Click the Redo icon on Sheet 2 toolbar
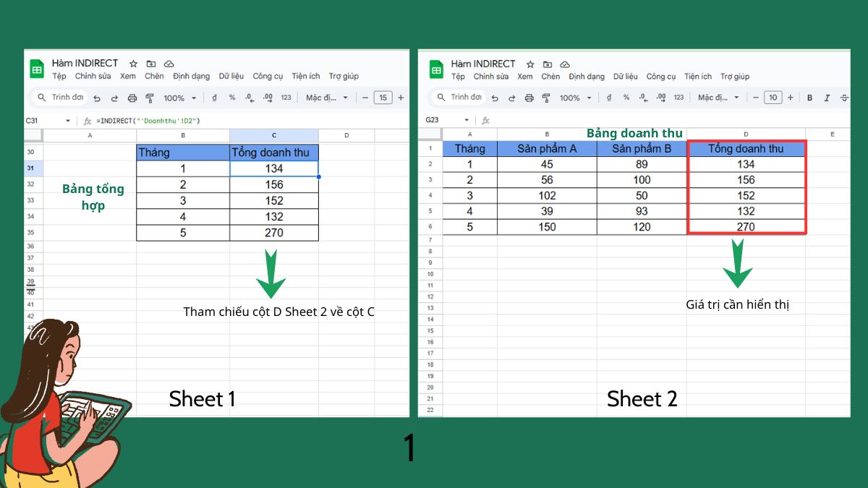This screenshot has height=488, width=868. tap(512, 98)
